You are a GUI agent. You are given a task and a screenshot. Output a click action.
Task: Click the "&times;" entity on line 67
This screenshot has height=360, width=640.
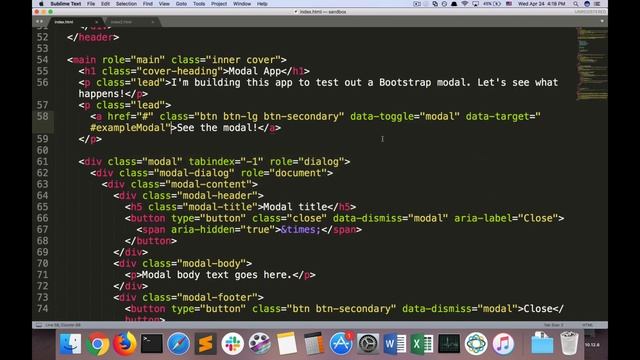point(301,229)
